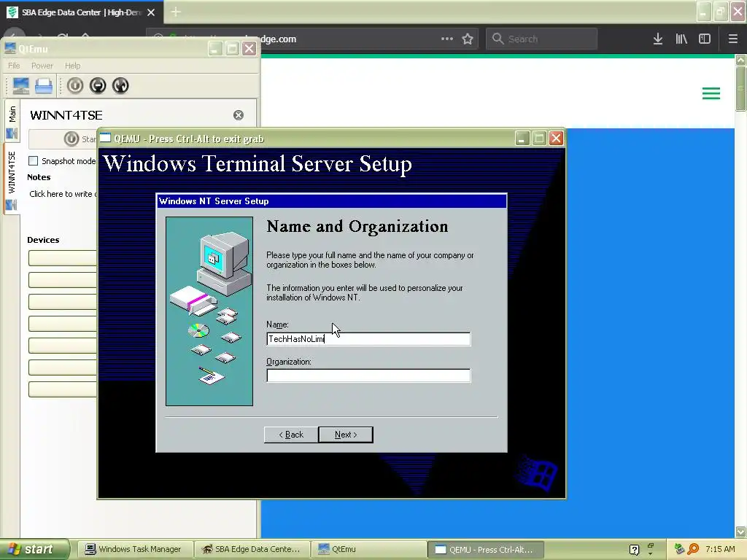The image size is (747, 560).
Task: Click the QtEmu restart machine toolbar icon
Action: click(x=120, y=86)
